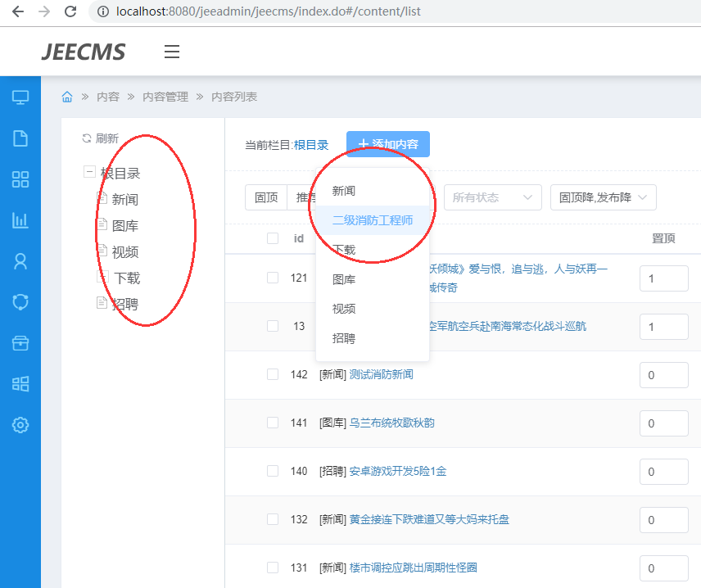Image resolution: width=701 pixels, height=588 pixels.
Task: Collapse the 根目录 tree node
Action: [89, 172]
